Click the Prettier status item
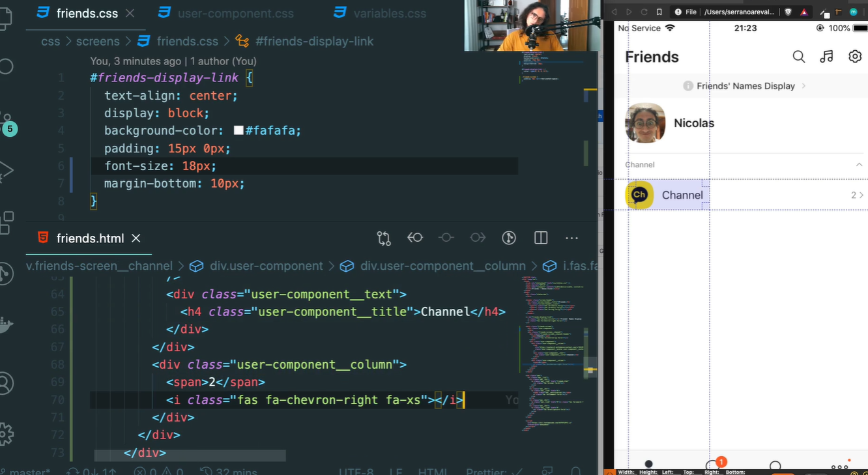 [x=495, y=472]
